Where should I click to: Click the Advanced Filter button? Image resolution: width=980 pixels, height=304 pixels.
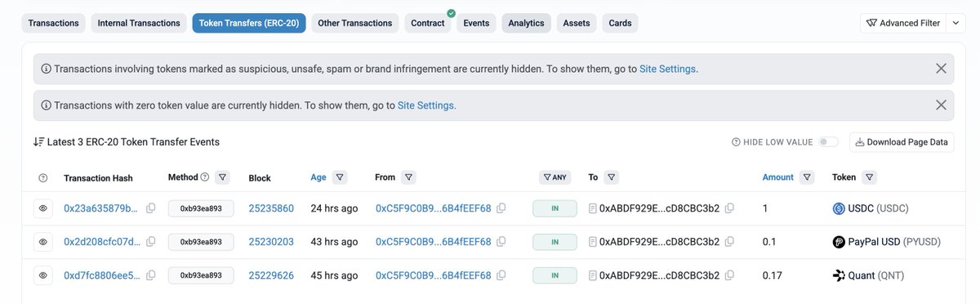903,23
